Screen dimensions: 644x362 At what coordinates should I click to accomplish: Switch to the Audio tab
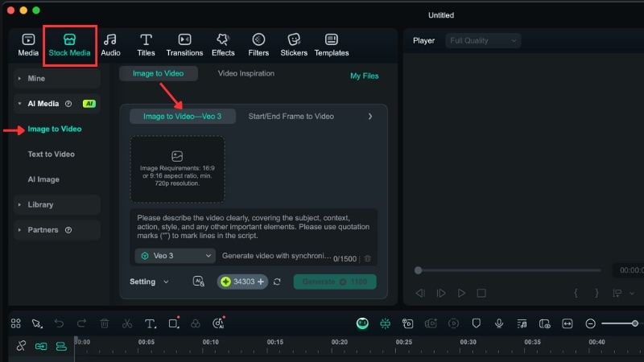(x=110, y=45)
